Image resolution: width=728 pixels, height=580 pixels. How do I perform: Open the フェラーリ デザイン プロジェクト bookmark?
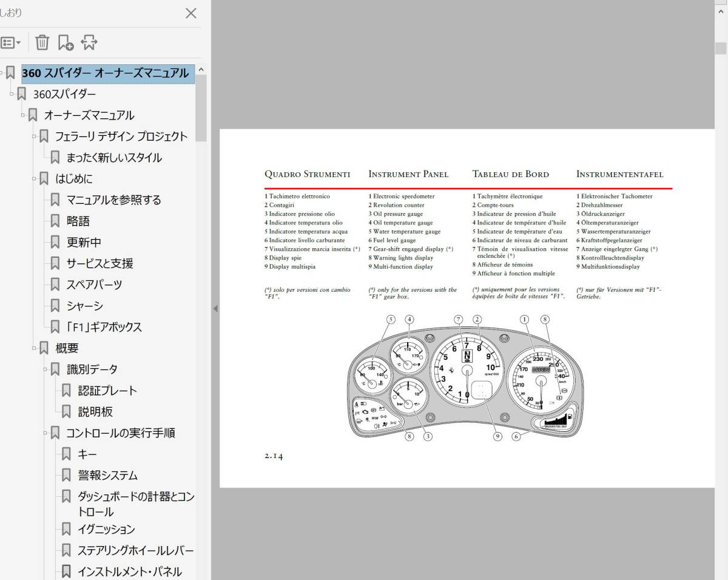click(x=121, y=137)
